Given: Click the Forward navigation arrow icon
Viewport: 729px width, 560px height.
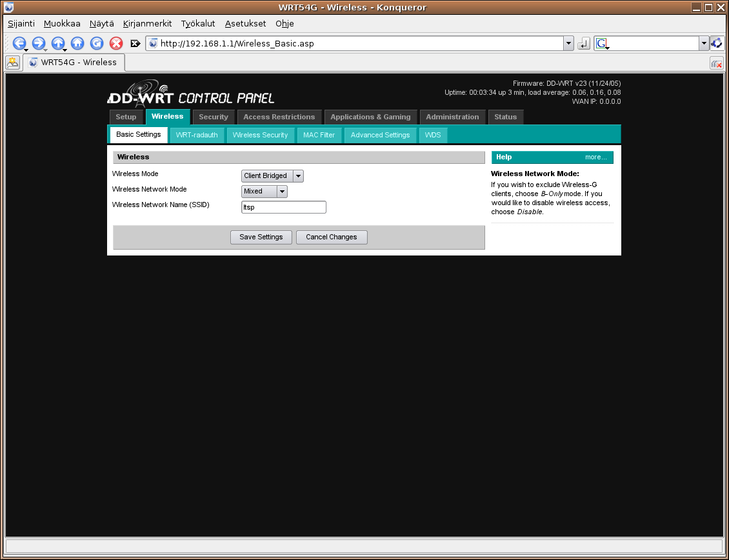Looking at the screenshot, I should 38,43.
